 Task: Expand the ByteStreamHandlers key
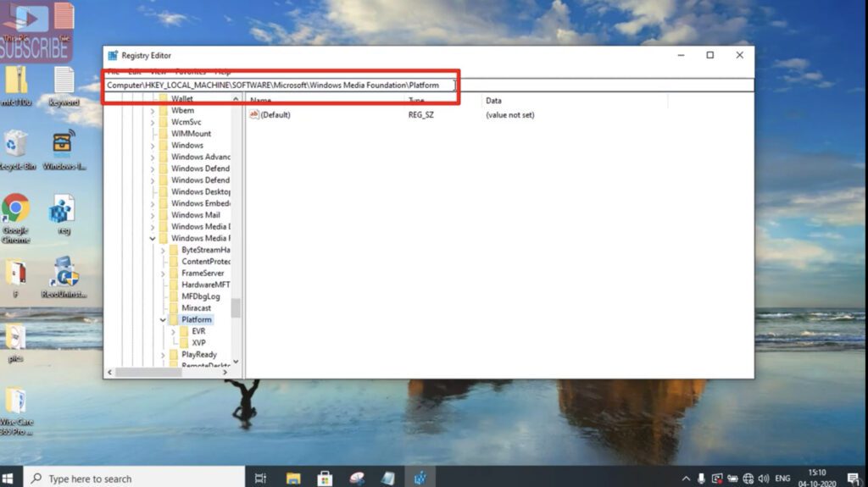pyautogui.click(x=163, y=250)
